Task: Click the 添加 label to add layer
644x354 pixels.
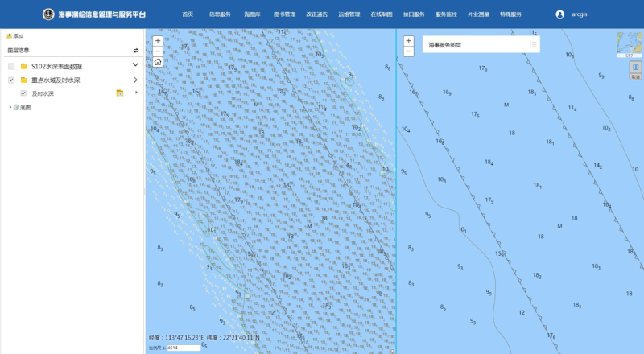Action: [x=18, y=36]
